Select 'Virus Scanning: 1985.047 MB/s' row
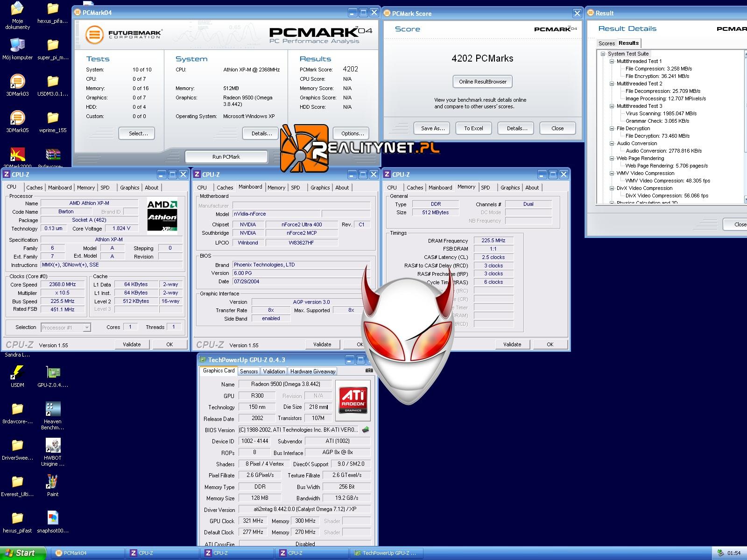This screenshot has width=747, height=560. point(661,113)
